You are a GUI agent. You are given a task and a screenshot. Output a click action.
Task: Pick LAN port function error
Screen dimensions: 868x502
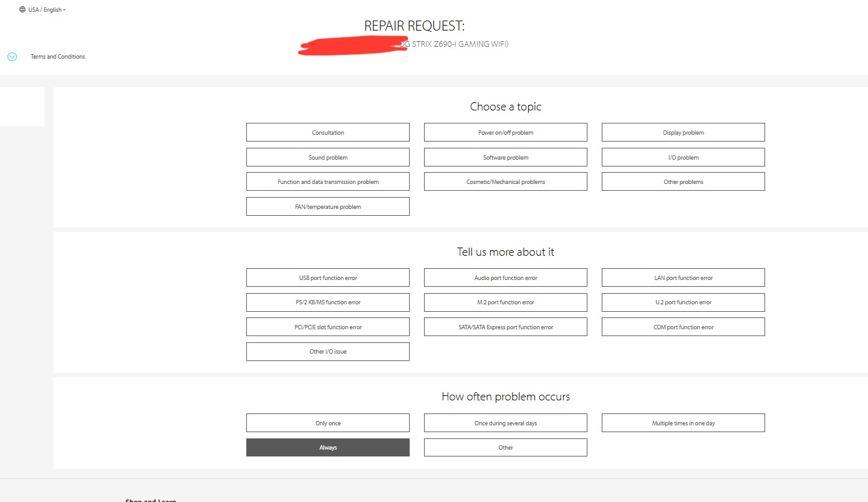[x=683, y=278]
